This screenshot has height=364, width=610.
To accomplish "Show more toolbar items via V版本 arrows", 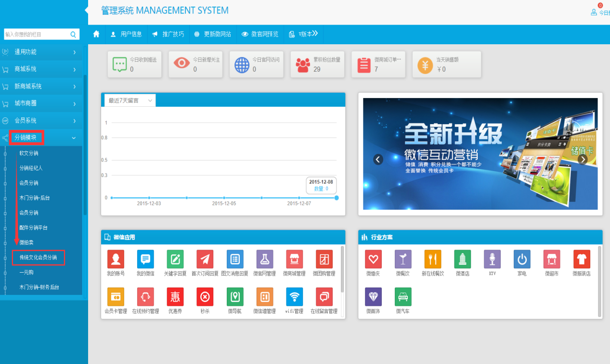I will 315,34.
